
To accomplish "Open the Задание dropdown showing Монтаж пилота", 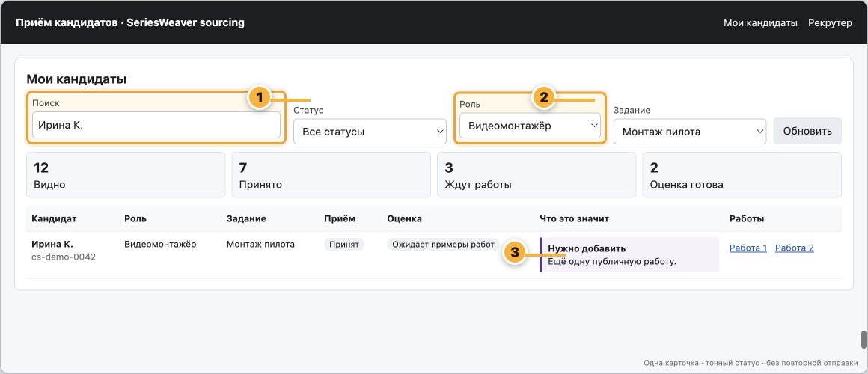I will [x=690, y=132].
